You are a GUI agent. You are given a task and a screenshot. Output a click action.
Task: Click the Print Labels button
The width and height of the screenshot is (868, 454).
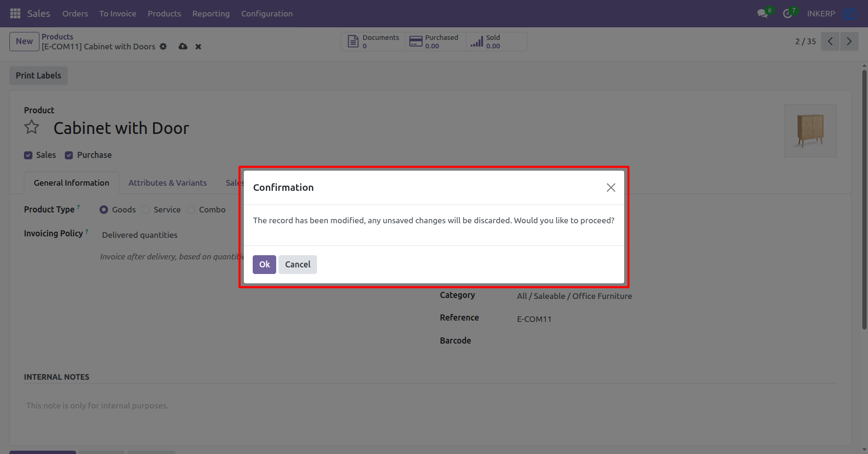(x=39, y=76)
